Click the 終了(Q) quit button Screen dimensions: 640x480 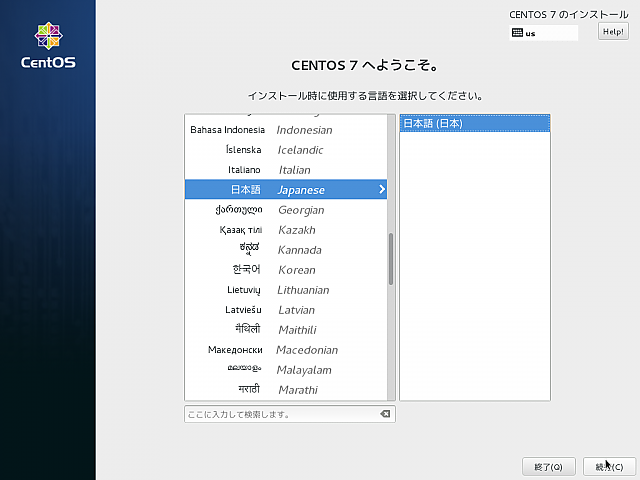point(549,467)
